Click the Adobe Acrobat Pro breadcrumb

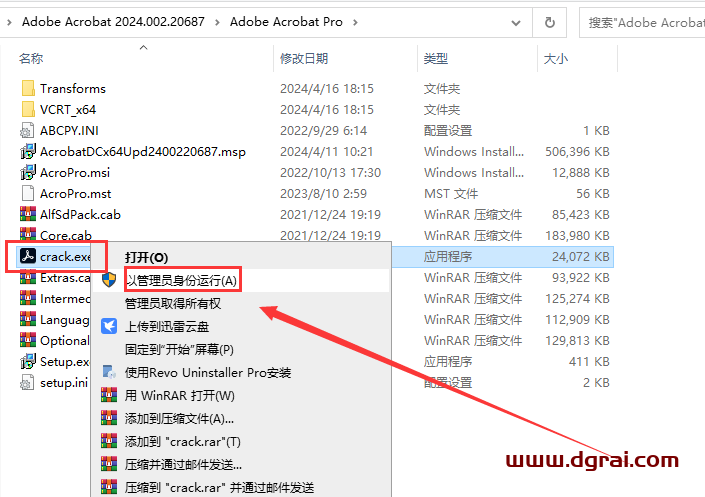[286, 22]
